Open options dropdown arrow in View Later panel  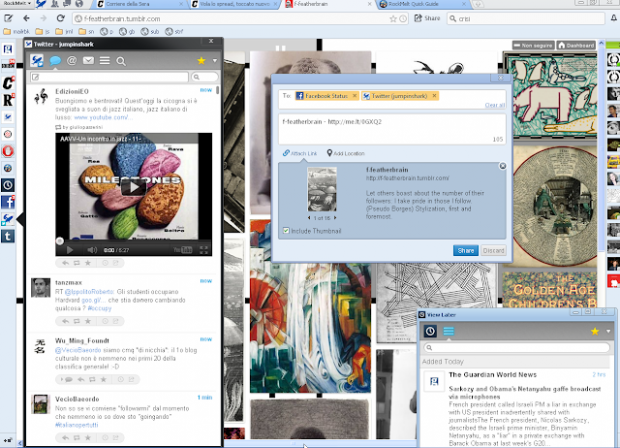[x=609, y=331]
